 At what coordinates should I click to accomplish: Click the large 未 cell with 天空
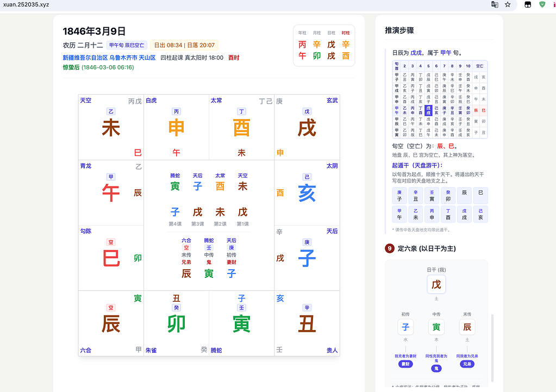(x=111, y=127)
